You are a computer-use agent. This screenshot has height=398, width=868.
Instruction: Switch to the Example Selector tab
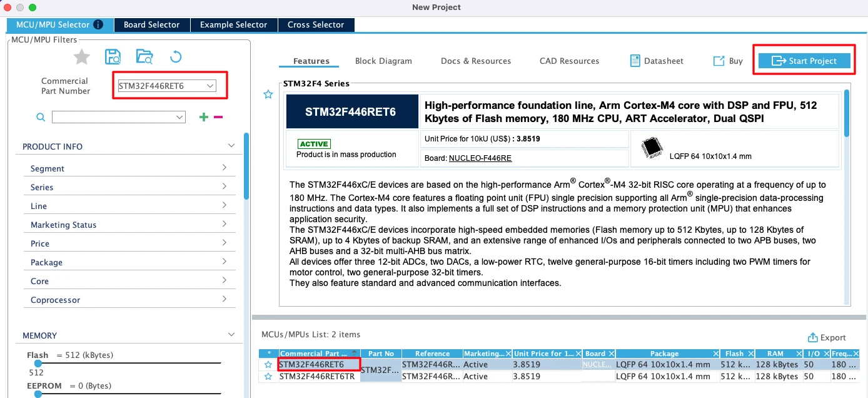click(233, 25)
